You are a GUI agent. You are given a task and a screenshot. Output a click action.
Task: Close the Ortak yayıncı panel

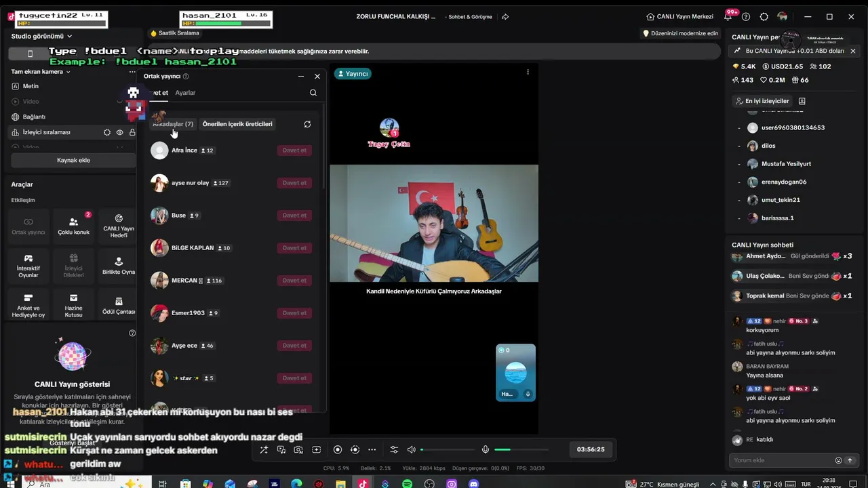(317, 77)
